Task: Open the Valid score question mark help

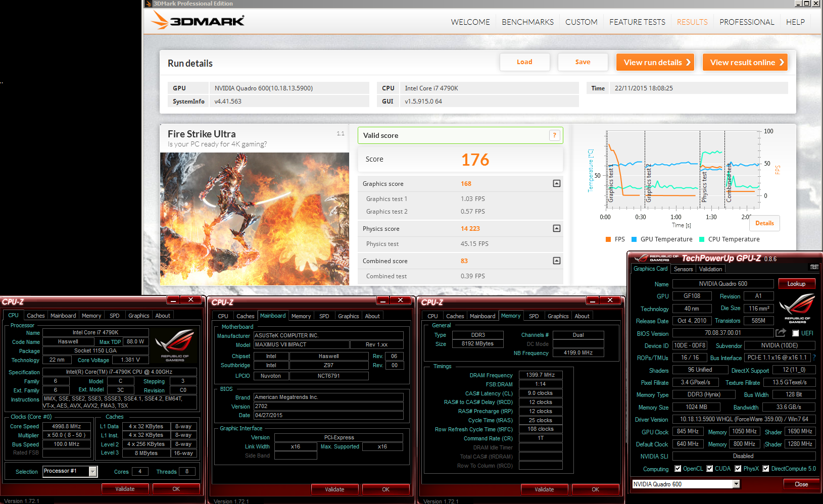Action: tap(554, 135)
